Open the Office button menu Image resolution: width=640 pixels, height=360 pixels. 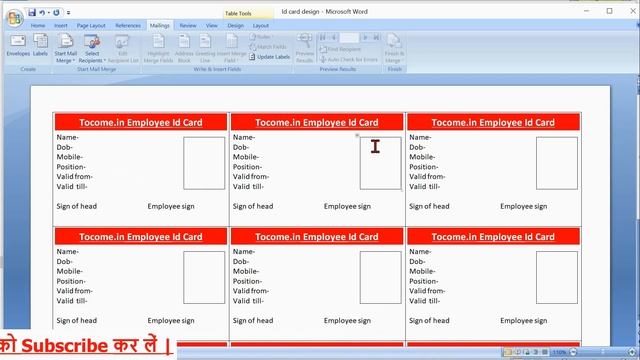point(15,18)
